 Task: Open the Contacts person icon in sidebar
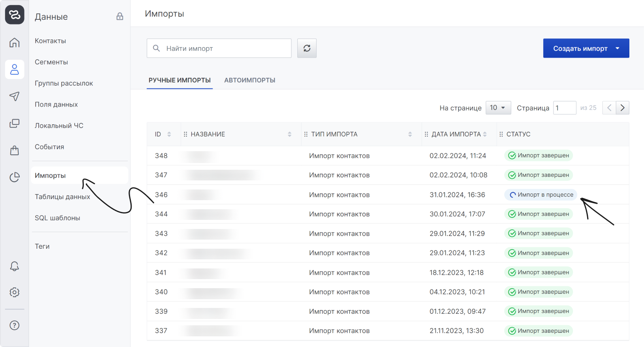pos(15,69)
